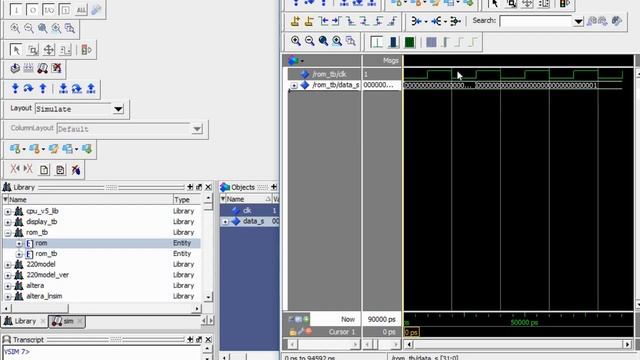The image size is (640, 360).
Task: Open the Layout Simulate dropdown
Action: [x=118, y=109]
